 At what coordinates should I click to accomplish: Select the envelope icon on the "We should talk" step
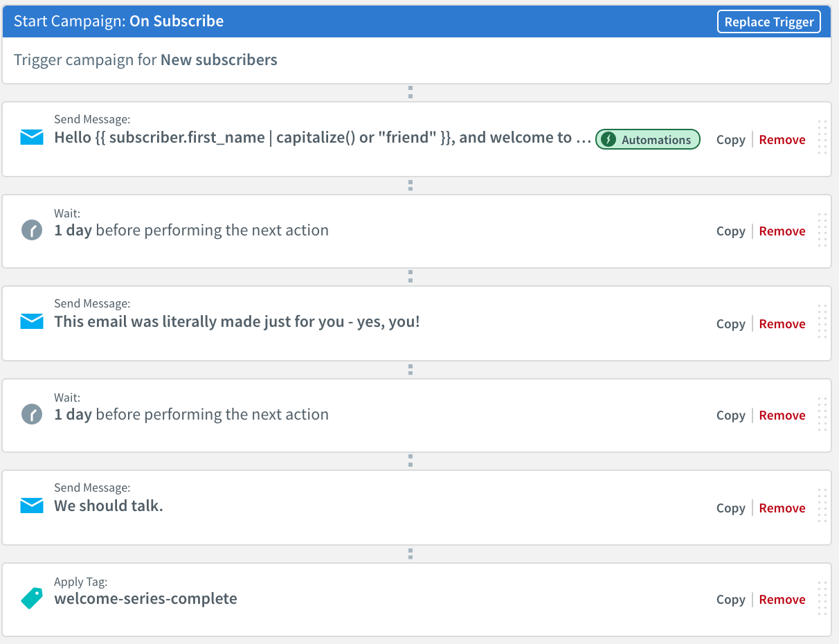tap(32, 506)
